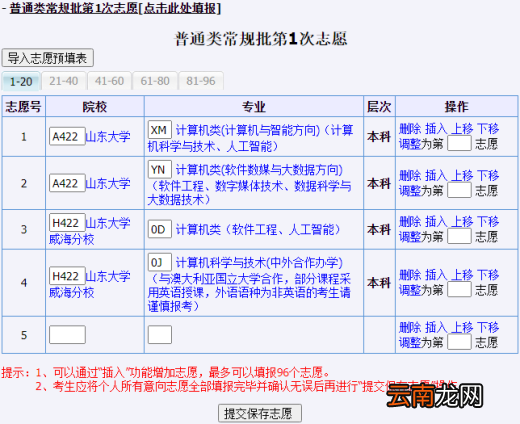Click 山东大学威海分校 in row 3
This screenshot has height=424, width=520.
[90, 231]
